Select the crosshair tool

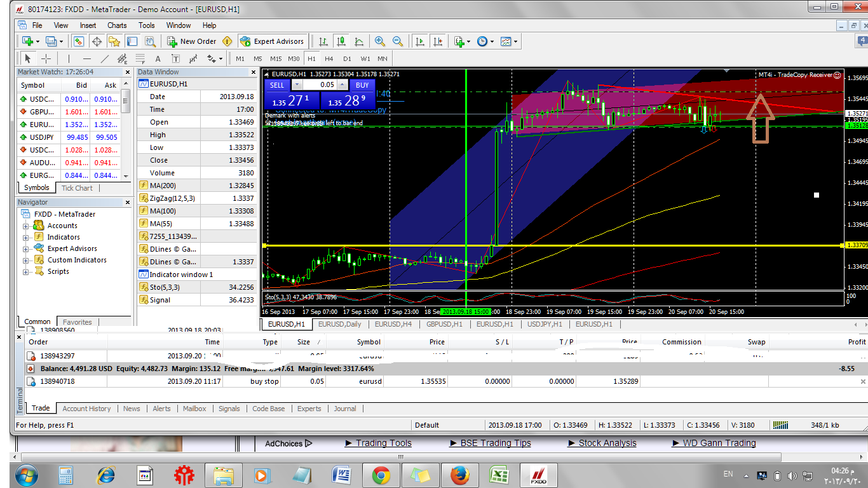tap(46, 58)
